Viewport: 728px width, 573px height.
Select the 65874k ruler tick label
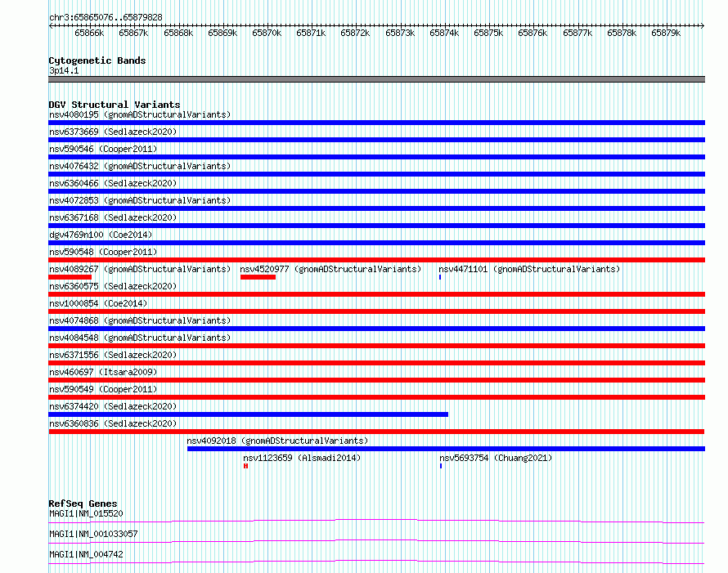pos(444,33)
